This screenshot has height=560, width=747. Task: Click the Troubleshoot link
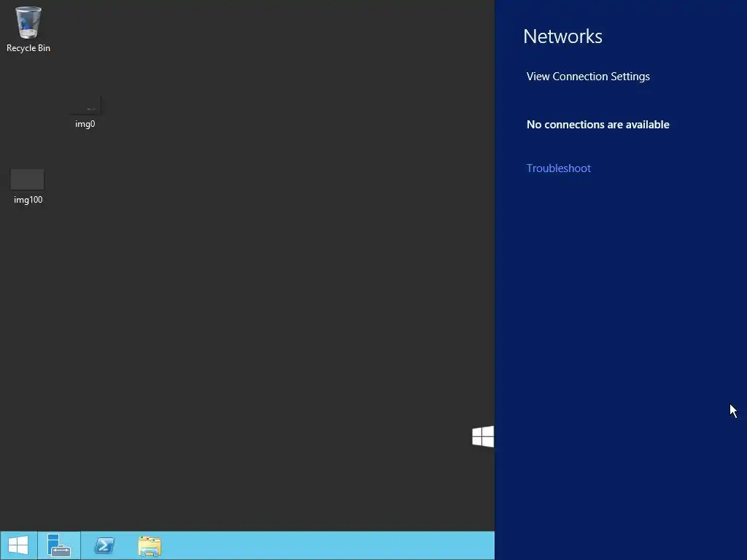(x=558, y=168)
